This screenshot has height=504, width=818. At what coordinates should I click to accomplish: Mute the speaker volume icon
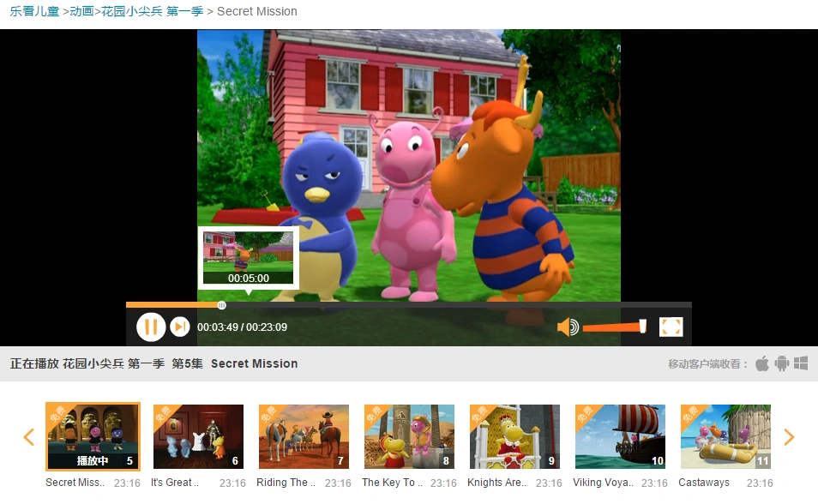[x=567, y=327]
